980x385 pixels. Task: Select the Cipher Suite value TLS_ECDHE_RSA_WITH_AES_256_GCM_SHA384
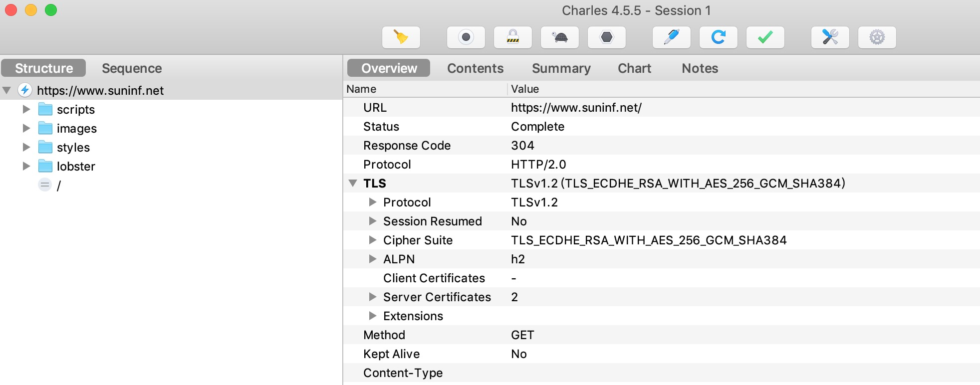tap(649, 240)
